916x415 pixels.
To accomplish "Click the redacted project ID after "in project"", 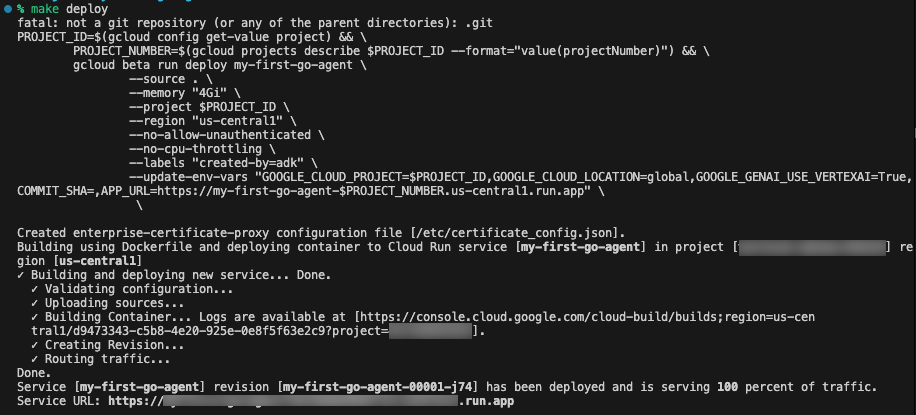I will [x=812, y=246].
